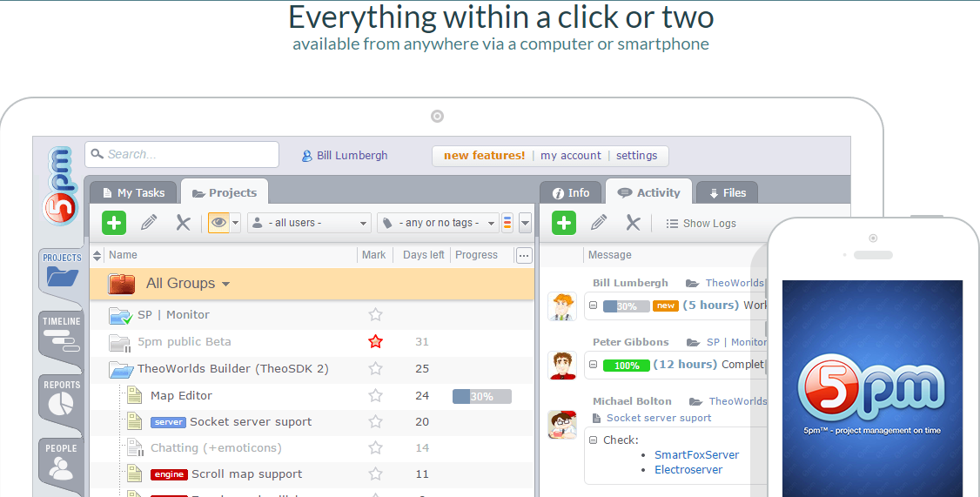
Task: Toggle red star on 5pm public Beta
Action: [x=375, y=341]
